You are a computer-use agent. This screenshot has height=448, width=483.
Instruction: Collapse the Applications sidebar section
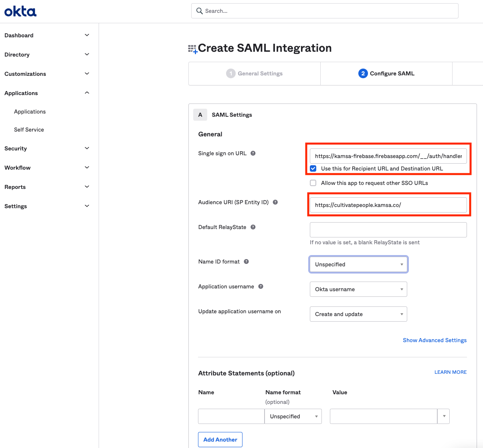tap(87, 93)
